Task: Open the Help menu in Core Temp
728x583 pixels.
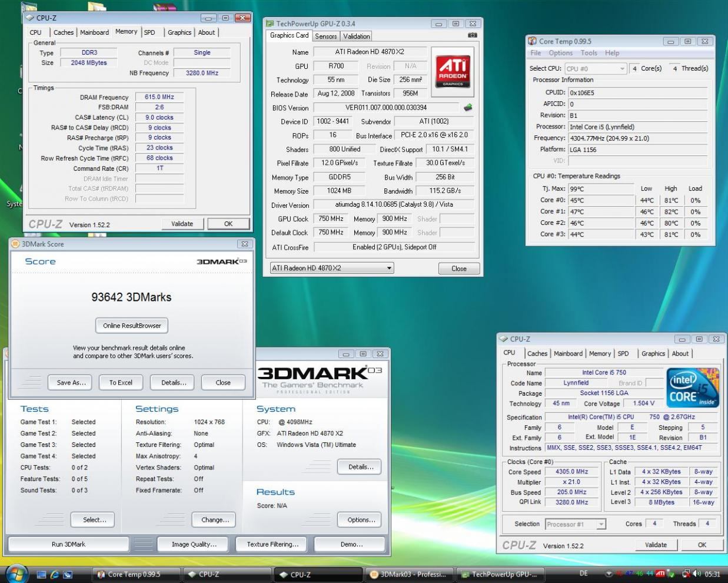Action: tap(612, 53)
